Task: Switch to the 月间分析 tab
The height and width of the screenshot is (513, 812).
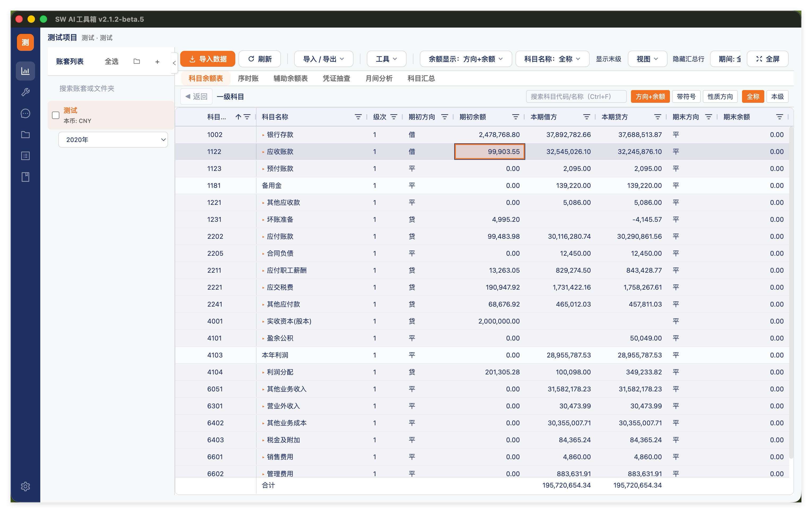Action: coord(379,78)
